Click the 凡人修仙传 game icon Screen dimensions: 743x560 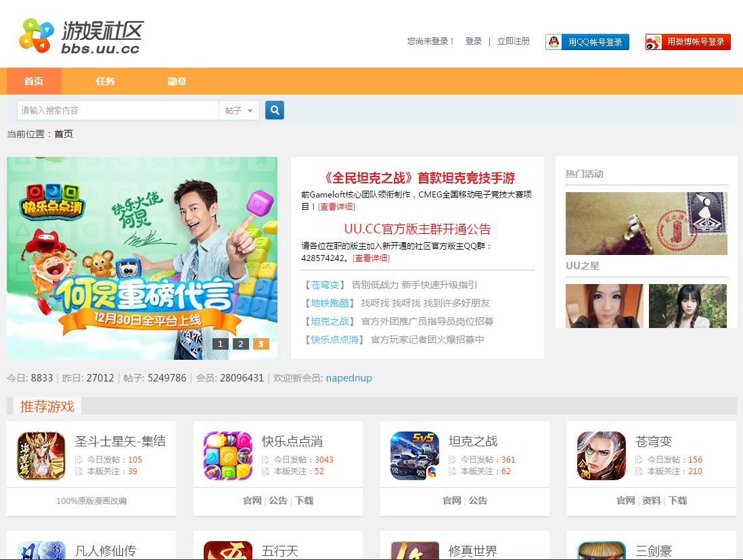click(x=41, y=551)
